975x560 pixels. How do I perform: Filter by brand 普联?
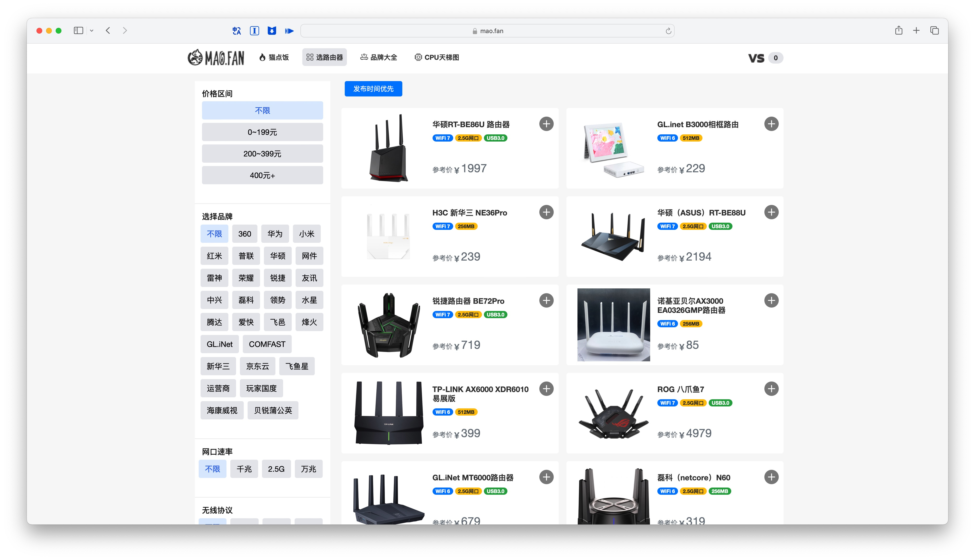(246, 256)
